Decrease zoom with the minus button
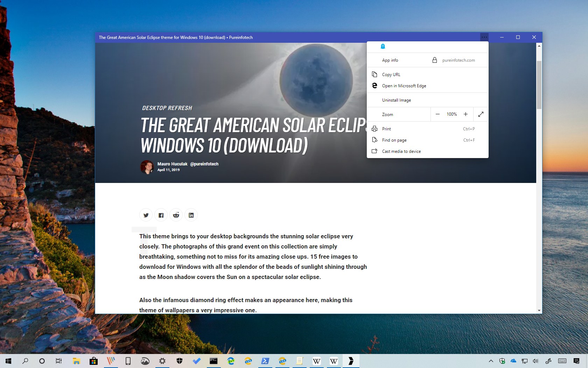 click(x=437, y=114)
